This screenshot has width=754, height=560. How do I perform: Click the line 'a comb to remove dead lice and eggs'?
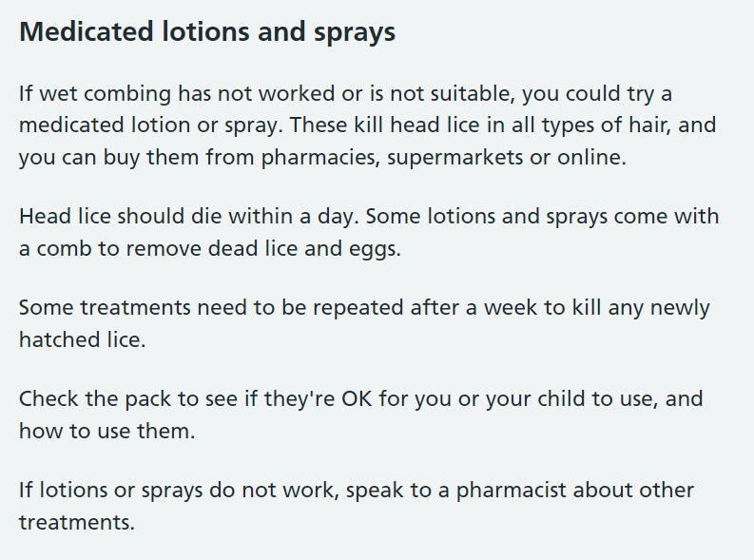point(210,248)
